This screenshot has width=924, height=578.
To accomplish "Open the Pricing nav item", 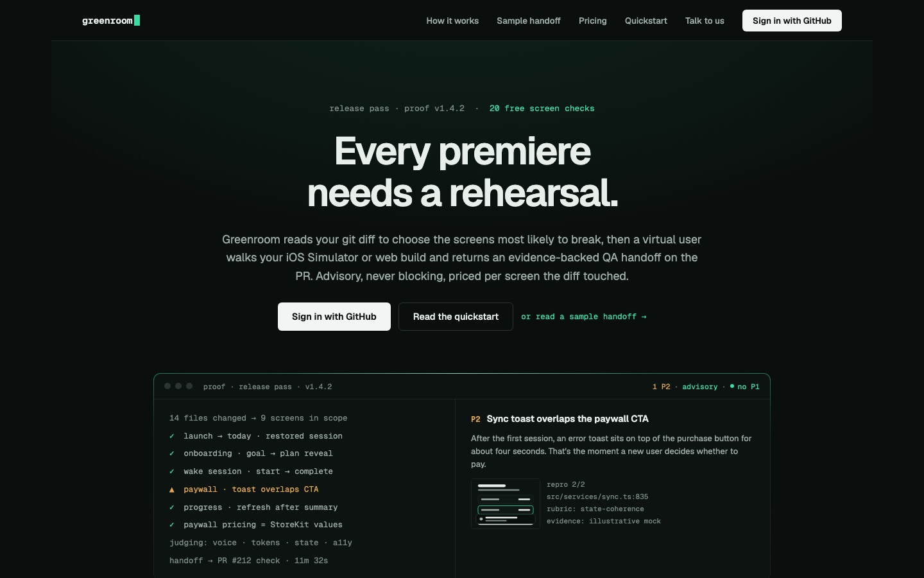I will [x=593, y=21].
